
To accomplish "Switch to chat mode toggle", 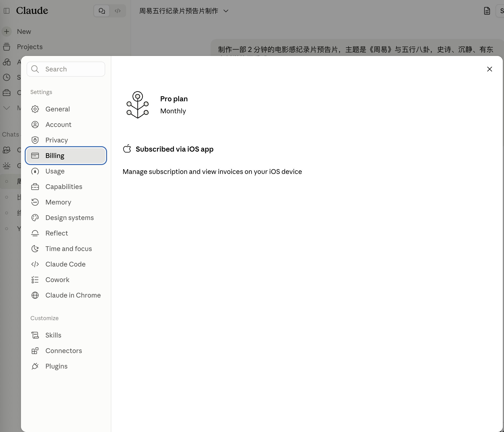I will coord(102,11).
